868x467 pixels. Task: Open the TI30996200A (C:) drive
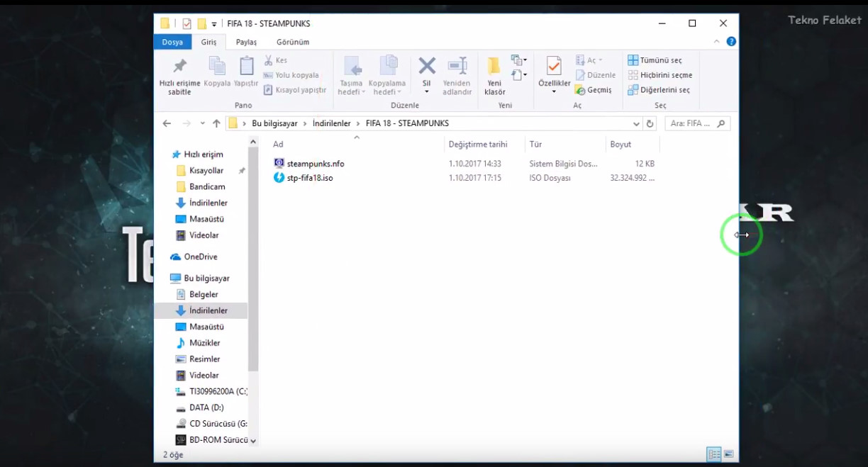click(211, 391)
